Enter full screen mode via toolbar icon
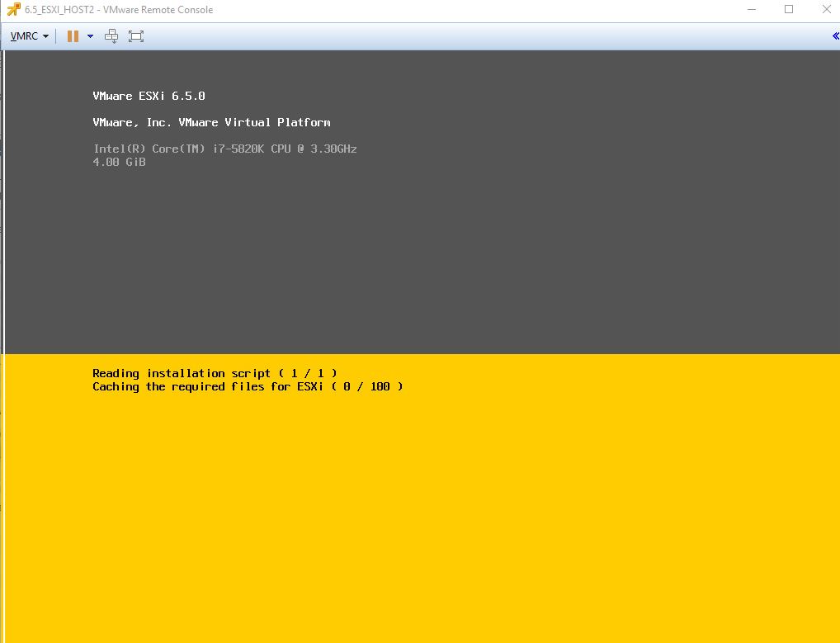The image size is (840, 643). tap(136, 35)
